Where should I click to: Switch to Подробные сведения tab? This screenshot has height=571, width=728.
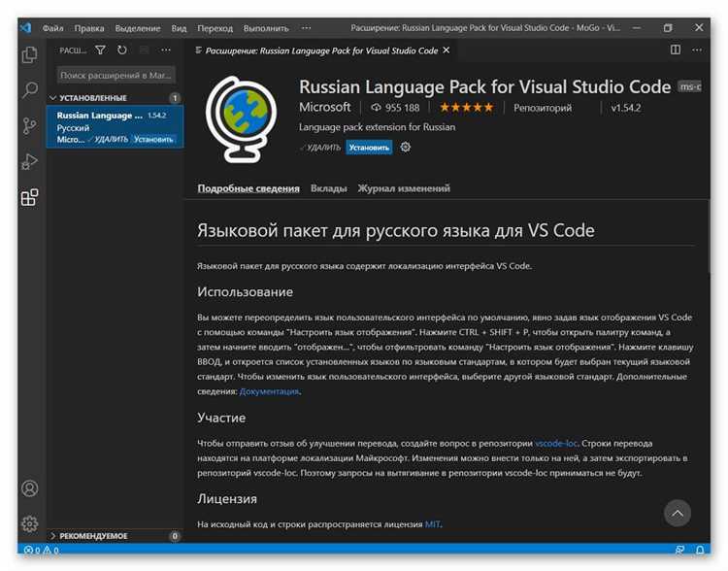(x=248, y=188)
